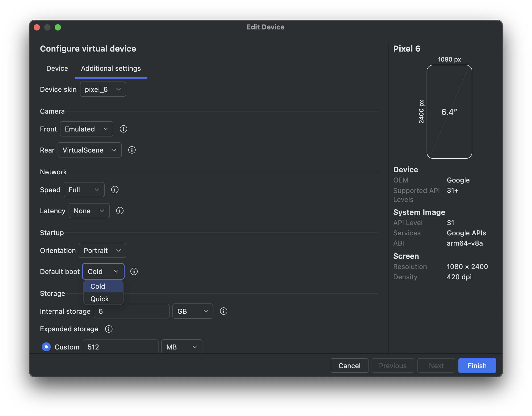Screen dimensions: 532x416
Task: Click the green zoom window button
Action: click(x=58, y=27)
